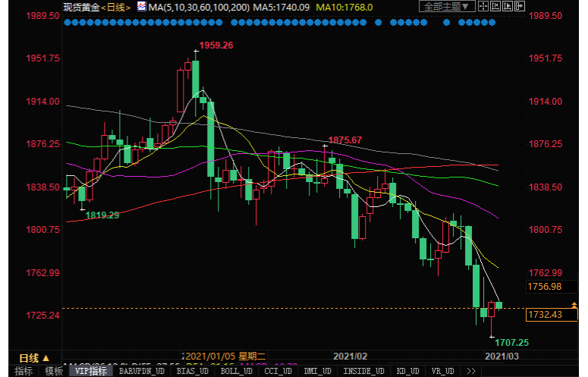Click left axis value 1725.24
588x377 pixels.
42,315
